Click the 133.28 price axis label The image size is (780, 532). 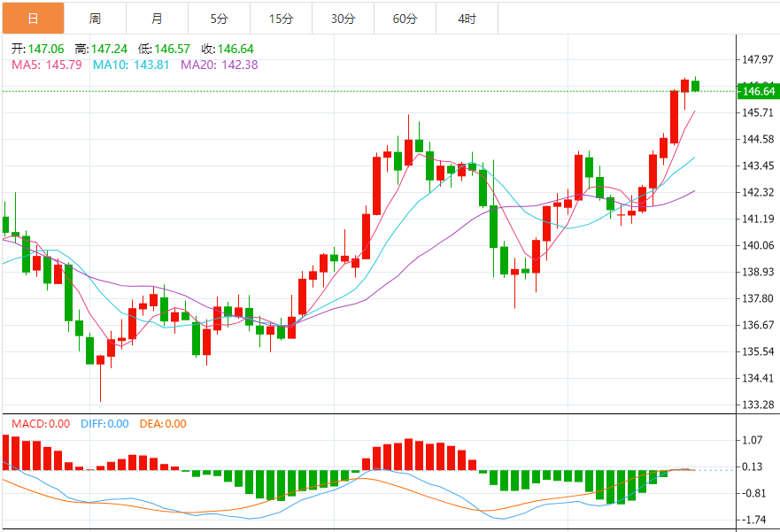(x=758, y=405)
